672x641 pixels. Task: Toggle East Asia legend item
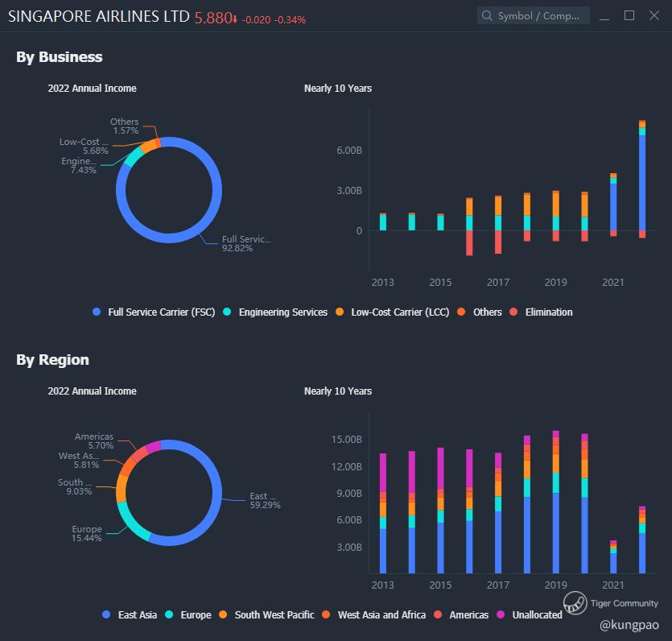tap(130, 615)
